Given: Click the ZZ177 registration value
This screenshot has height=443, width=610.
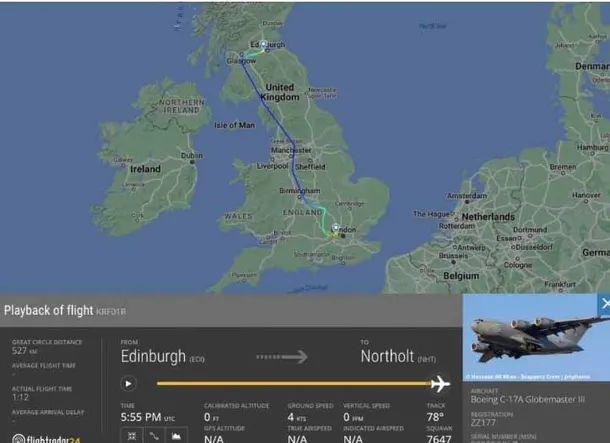Looking at the screenshot, I should pyautogui.click(x=483, y=423).
